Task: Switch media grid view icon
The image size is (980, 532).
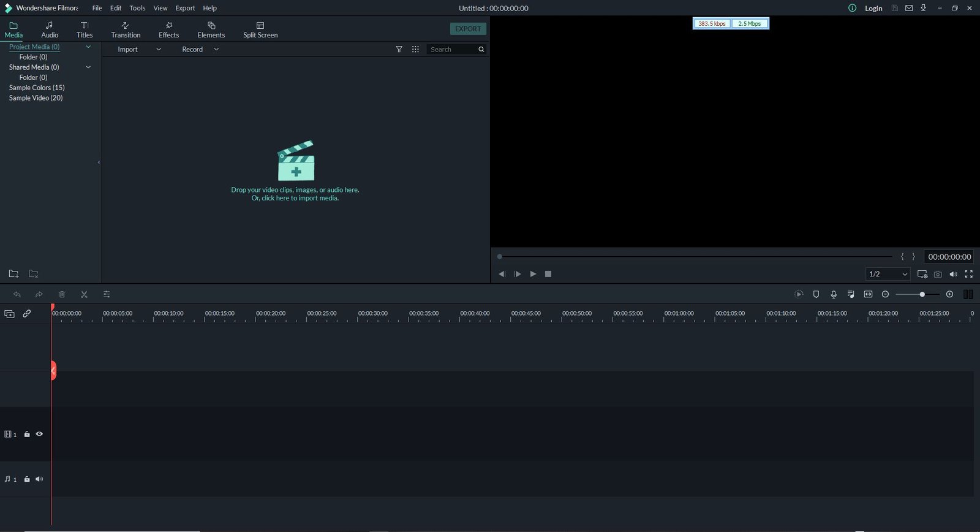Action: point(415,49)
